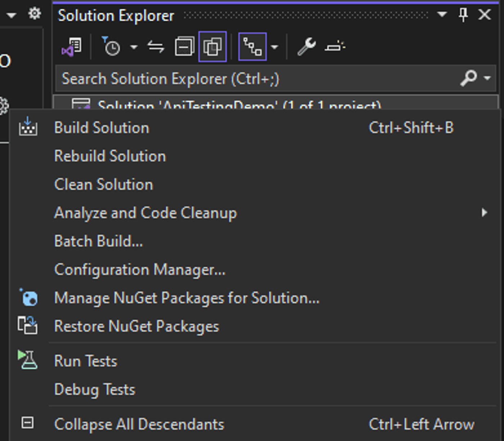The image size is (504, 441).
Task: Click the Run Tests flask icon
Action: click(x=28, y=360)
